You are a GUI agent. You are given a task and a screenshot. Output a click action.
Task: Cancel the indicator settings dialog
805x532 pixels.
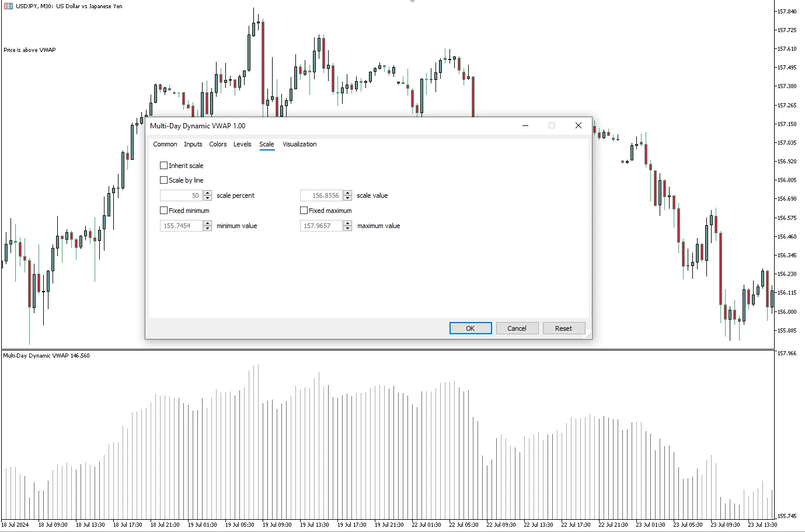(517, 328)
